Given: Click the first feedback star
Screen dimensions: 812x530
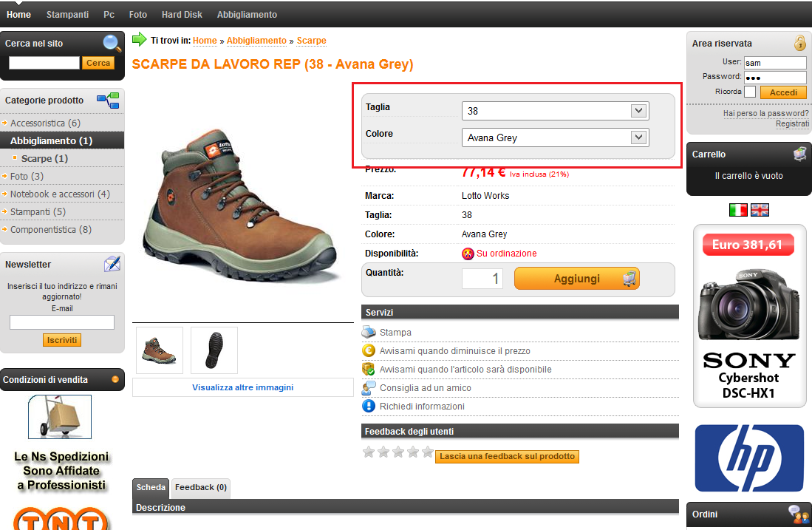Looking at the screenshot, I should coord(369,452).
